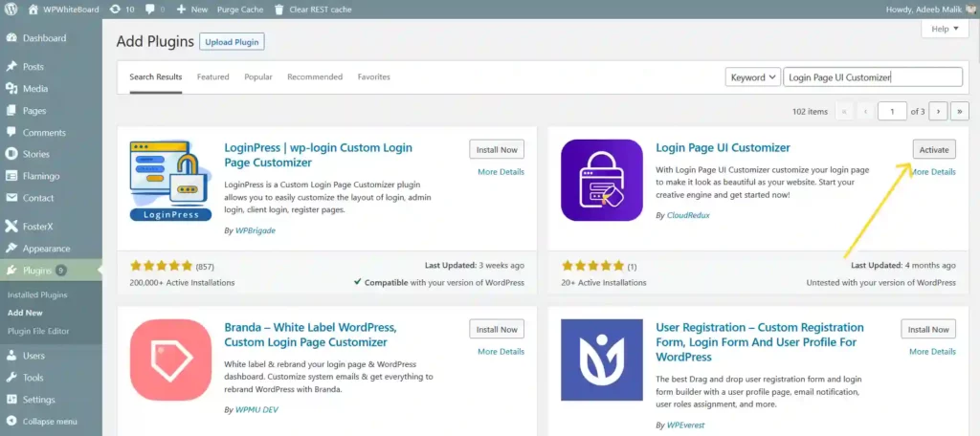
Task: Open More Details for Login Page UI Customizer
Action: pyautogui.click(x=933, y=172)
